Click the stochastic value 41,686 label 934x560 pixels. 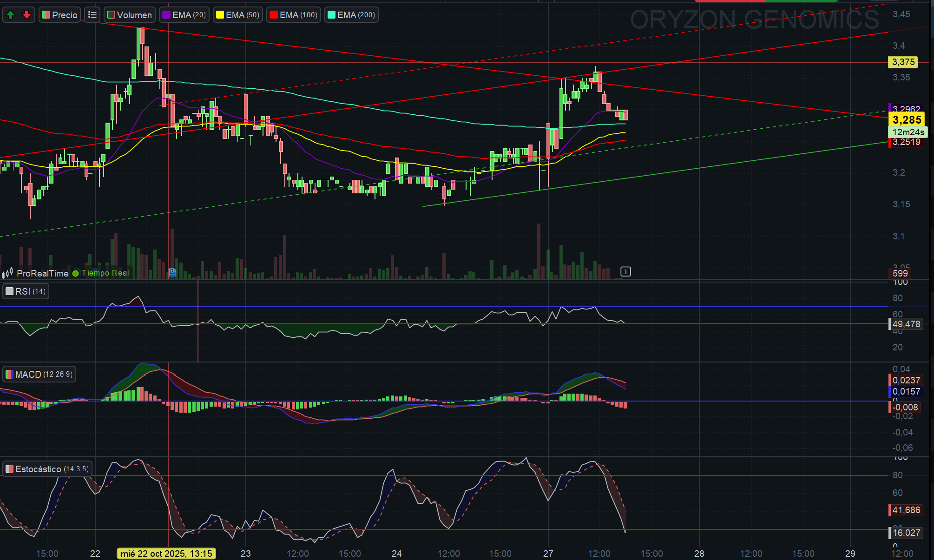pos(906,510)
